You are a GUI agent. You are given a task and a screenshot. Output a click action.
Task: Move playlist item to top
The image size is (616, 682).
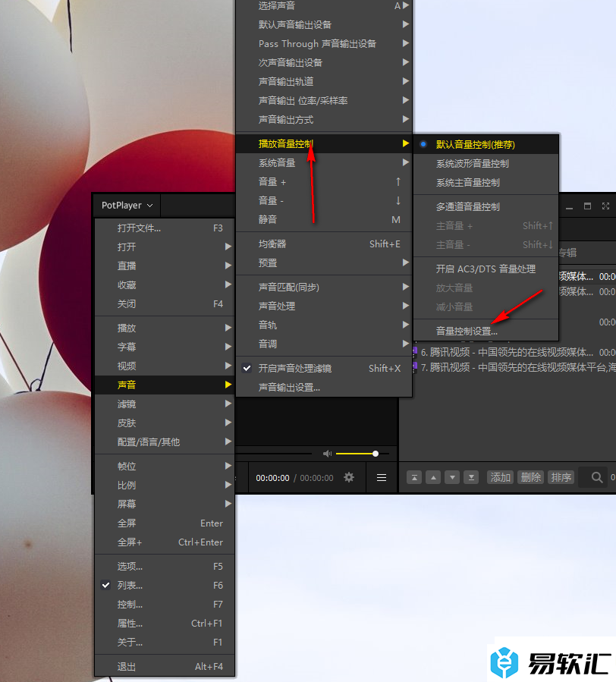(414, 478)
